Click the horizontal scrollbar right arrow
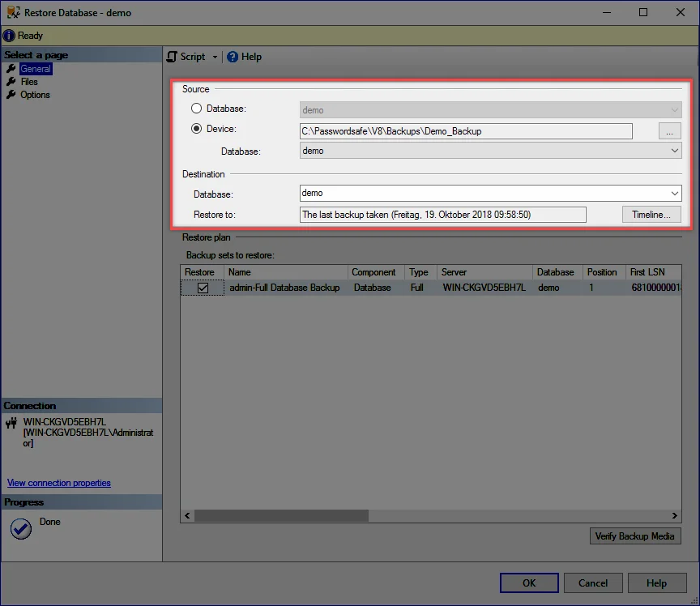 pyautogui.click(x=675, y=516)
